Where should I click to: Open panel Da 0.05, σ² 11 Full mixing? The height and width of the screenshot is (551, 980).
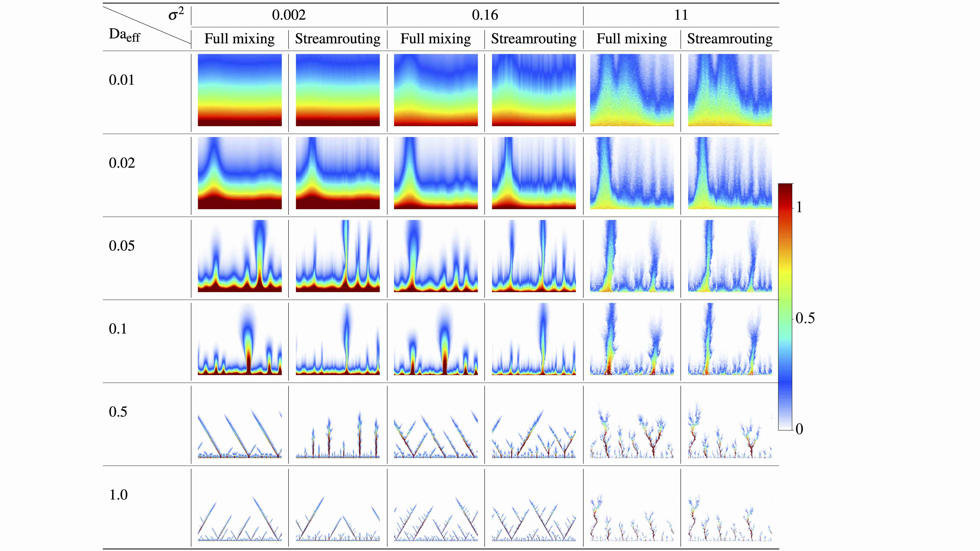632,256
